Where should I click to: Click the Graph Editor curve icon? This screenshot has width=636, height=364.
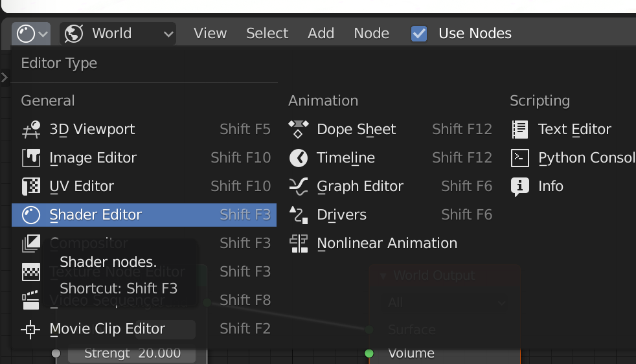click(x=299, y=187)
